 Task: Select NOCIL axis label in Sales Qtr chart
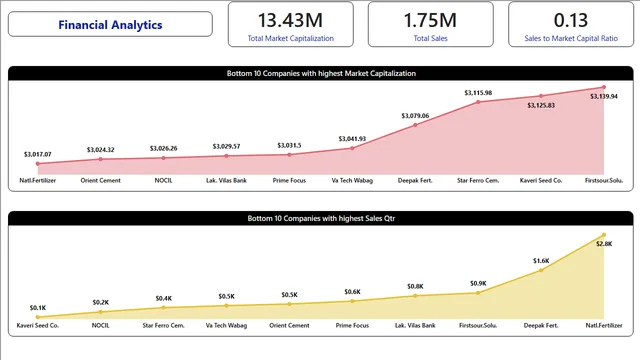(100, 326)
